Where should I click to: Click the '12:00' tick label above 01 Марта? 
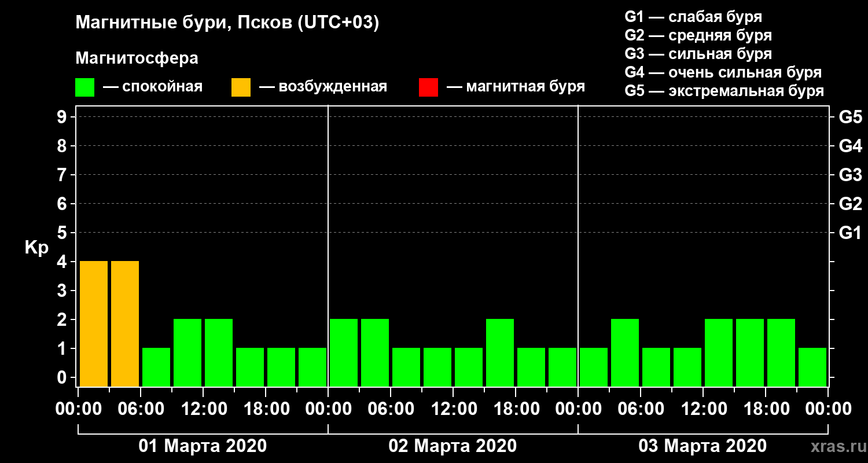204,409
